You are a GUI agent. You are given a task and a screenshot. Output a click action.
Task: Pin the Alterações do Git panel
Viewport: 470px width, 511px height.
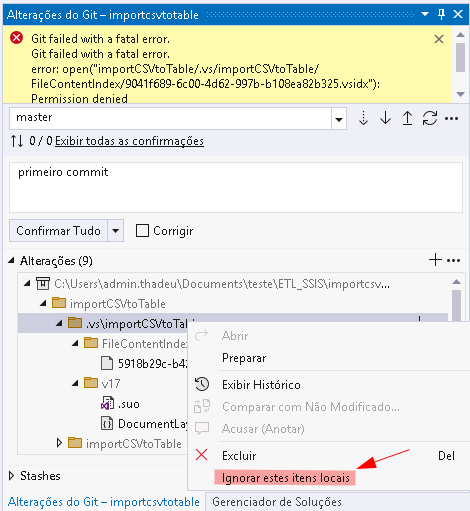pyautogui.click(x=442, y=14)
